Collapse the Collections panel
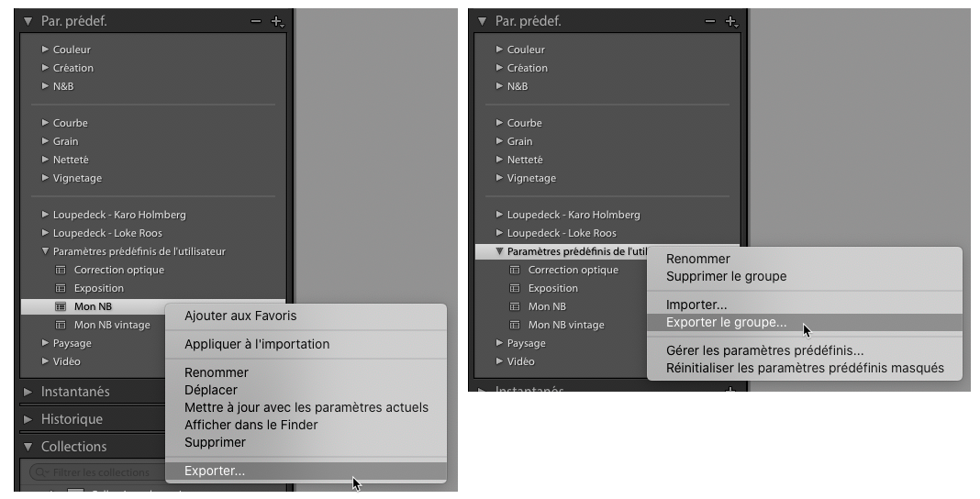 click(x=28, y=447)
